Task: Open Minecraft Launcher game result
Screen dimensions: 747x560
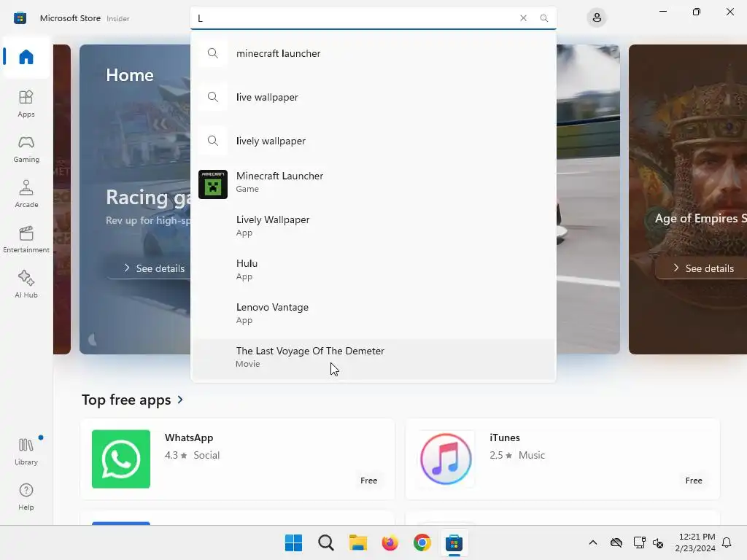Action: point(373,184)
